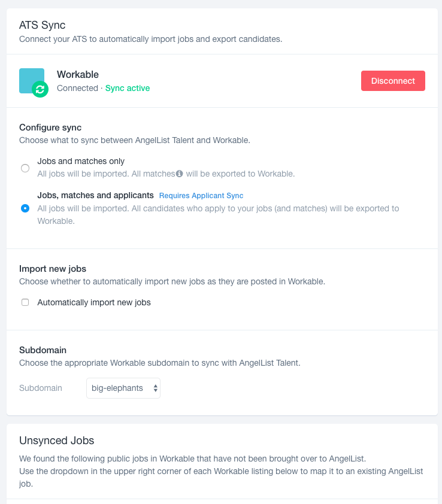Click the ATS Sync page title
Image resolution: width=442 pixels, height=504 pixels.
click(42, 25)
